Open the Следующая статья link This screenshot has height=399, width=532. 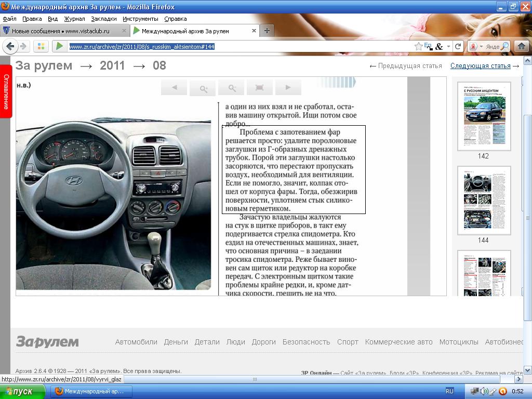tap(480, 66)
